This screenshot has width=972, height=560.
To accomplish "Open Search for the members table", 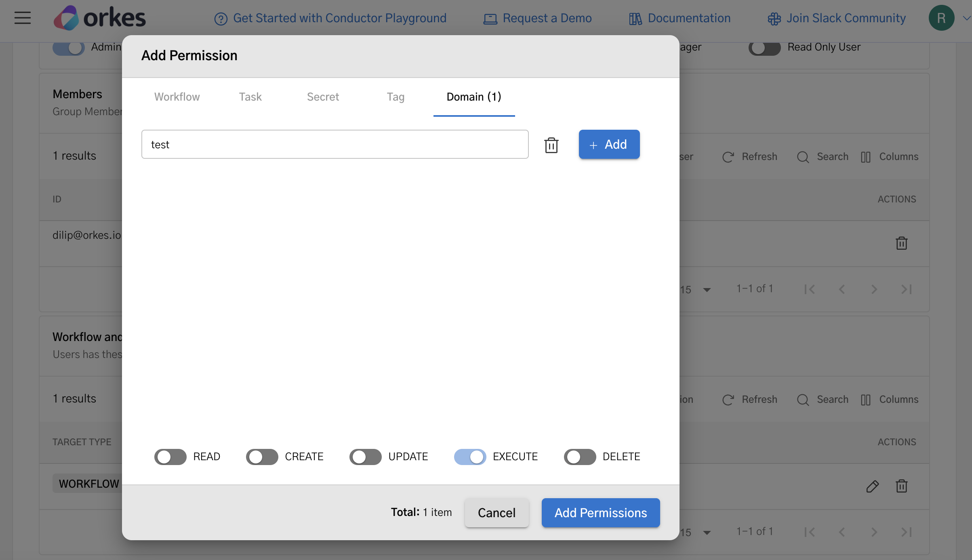I will tap(803, 157).
